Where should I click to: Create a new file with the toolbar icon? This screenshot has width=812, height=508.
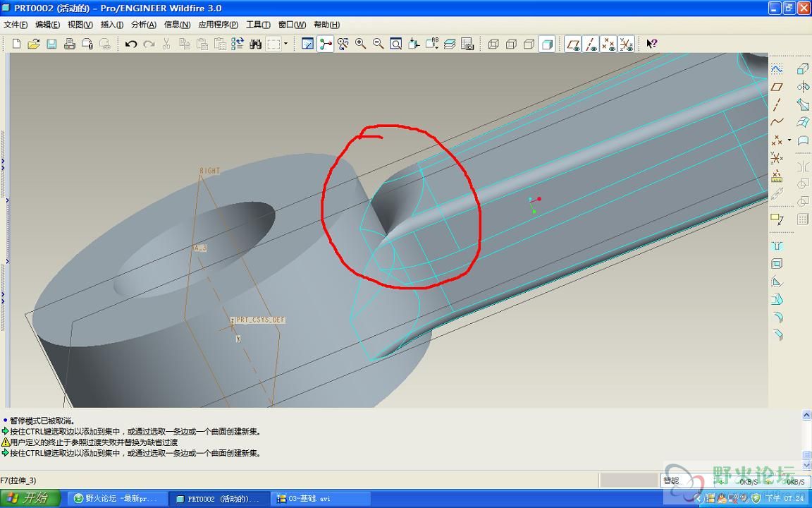tap(17, 44)
